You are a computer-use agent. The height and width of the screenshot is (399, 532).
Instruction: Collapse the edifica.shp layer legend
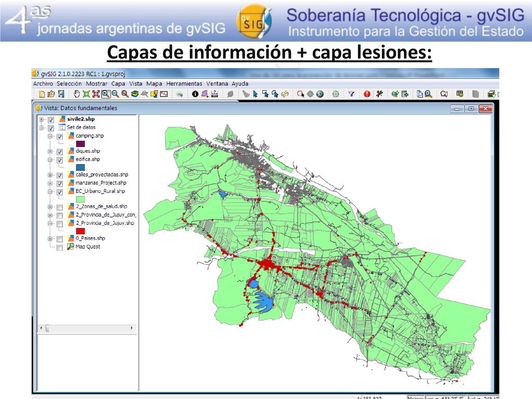click(x=50, y=159)
